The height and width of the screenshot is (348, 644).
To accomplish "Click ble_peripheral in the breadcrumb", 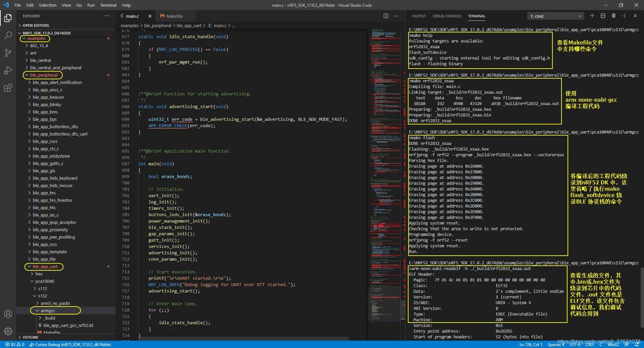I will coord(157,25).
